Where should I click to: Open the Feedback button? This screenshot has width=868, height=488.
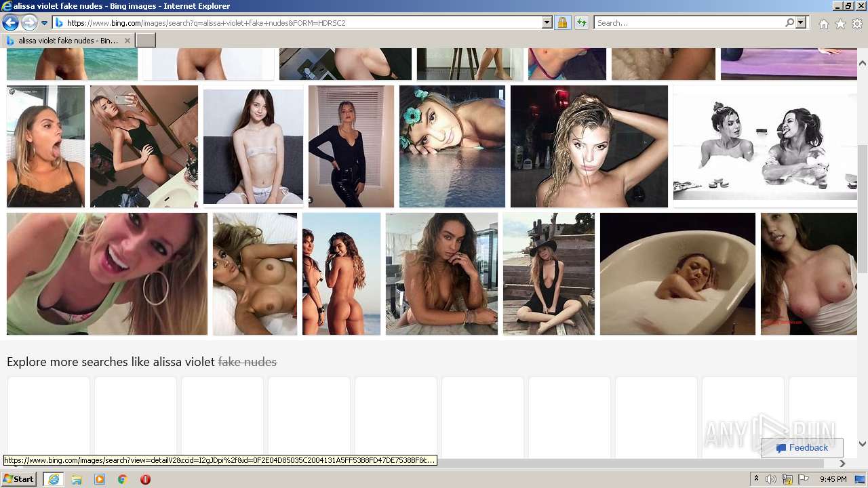pos(802,448)
